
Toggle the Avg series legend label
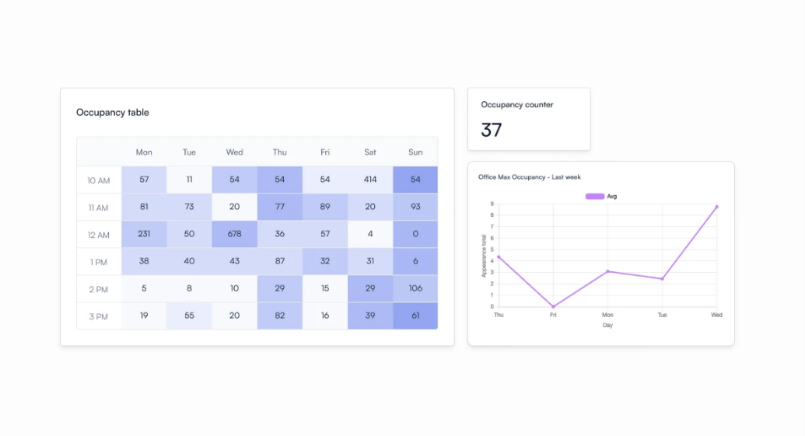[612, 196]
